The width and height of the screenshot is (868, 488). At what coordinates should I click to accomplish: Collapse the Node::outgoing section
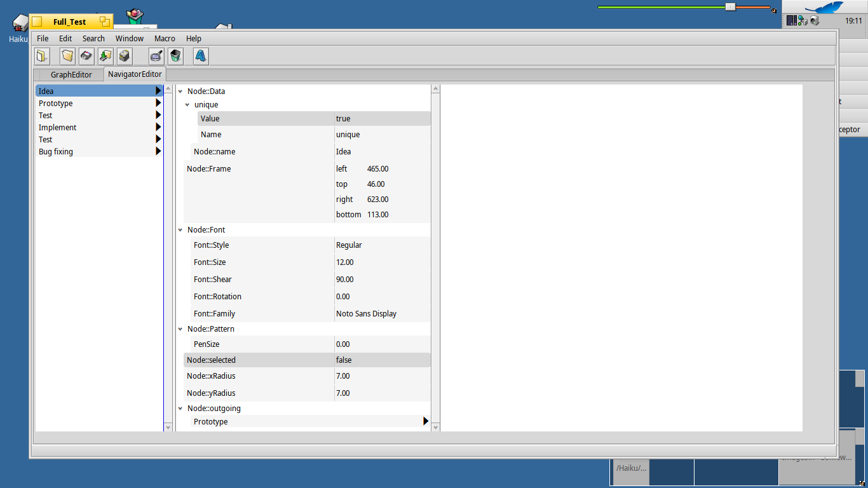(x=180, y=409)
